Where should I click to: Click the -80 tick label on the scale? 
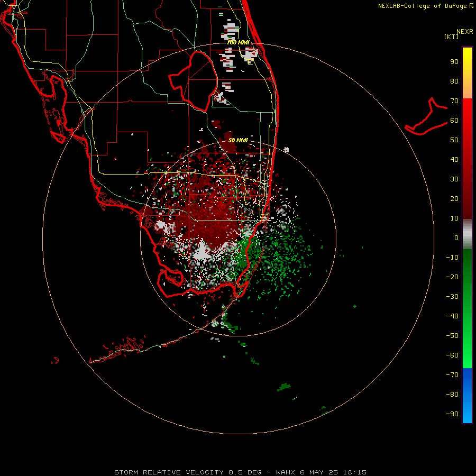(452, 395)
